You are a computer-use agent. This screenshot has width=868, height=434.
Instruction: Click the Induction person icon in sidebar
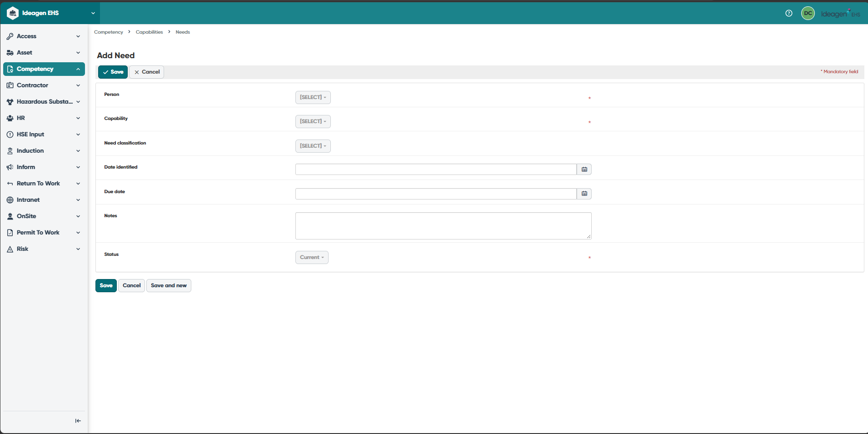(10, 151)
